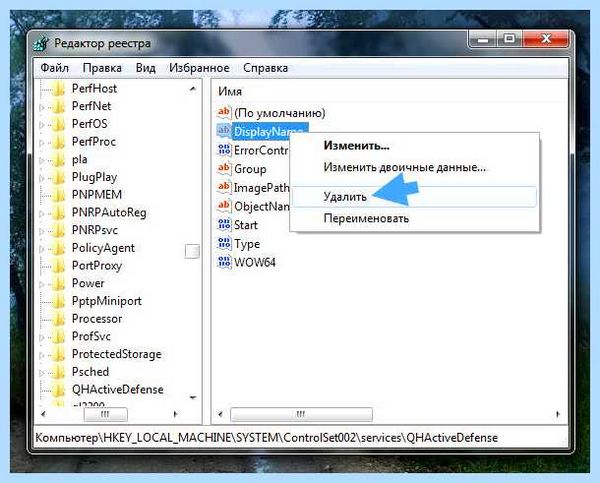Select the PNRPsvc key

point(95,230)
